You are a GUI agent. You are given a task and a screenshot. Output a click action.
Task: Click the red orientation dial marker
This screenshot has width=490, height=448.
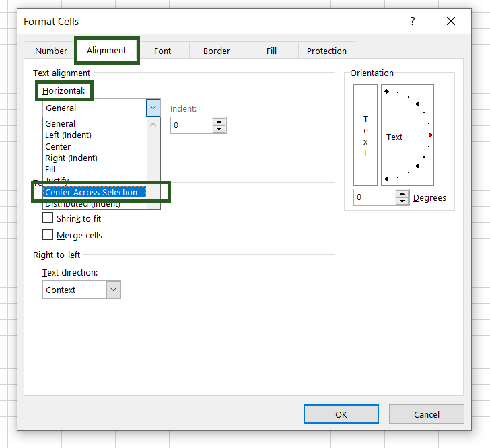(x=430, y=135)
